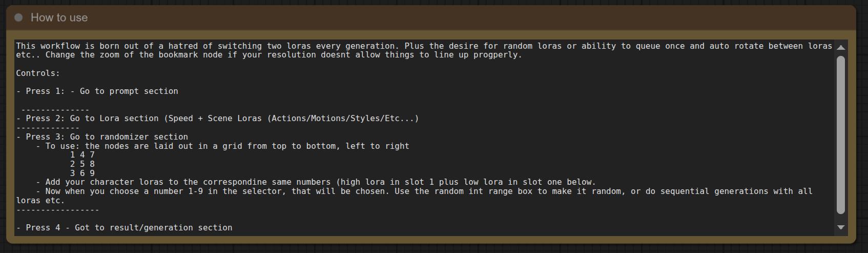Click the scrollbar up arrow

click(840, 47)
